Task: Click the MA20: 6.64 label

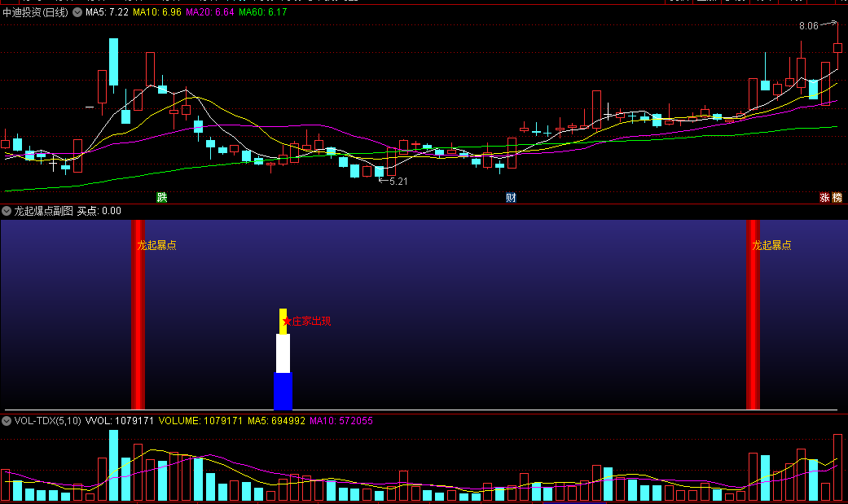Action: pos(210,12)
